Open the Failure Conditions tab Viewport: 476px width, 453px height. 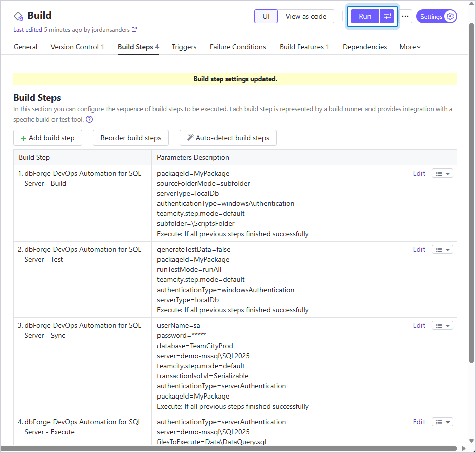pyautogui.click(x=238, y=47)
